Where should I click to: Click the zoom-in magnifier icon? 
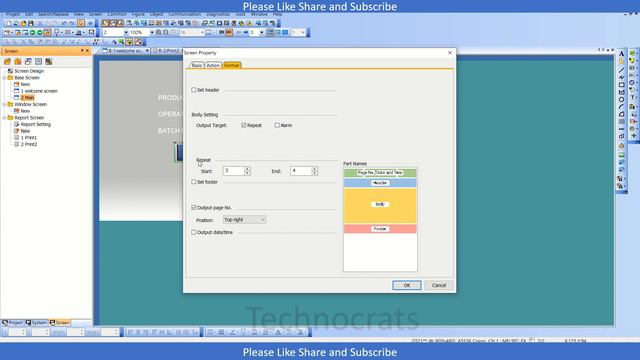point(159,32)
